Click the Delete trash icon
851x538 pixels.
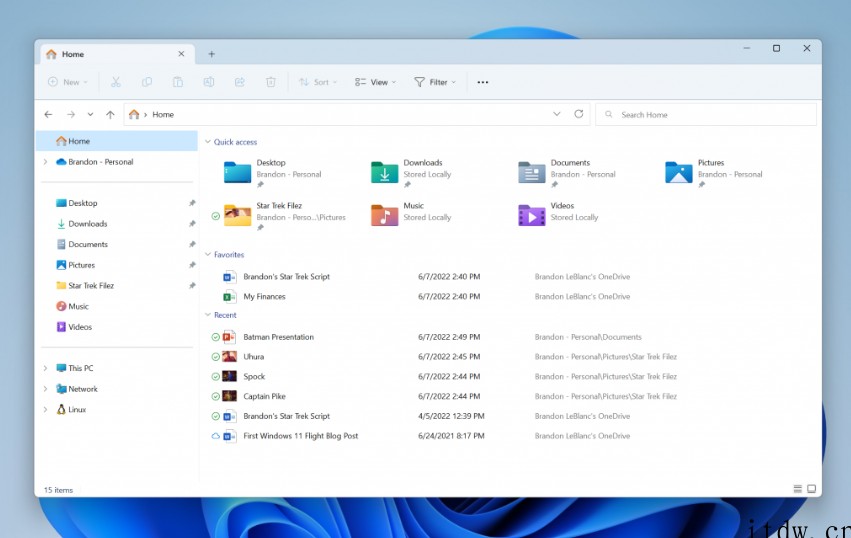(270, 82)
